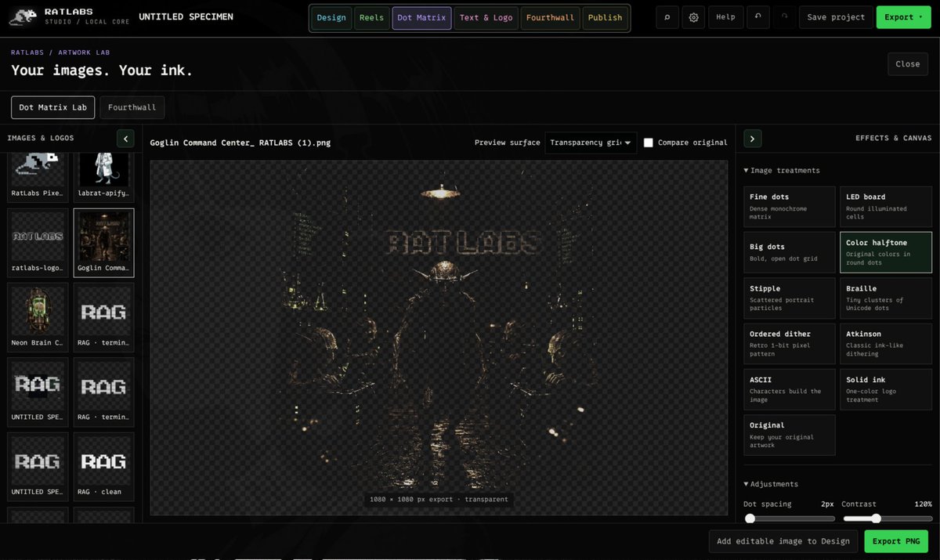Select the Color halftone treatment

pyautogui.click(x=886, y=252)
